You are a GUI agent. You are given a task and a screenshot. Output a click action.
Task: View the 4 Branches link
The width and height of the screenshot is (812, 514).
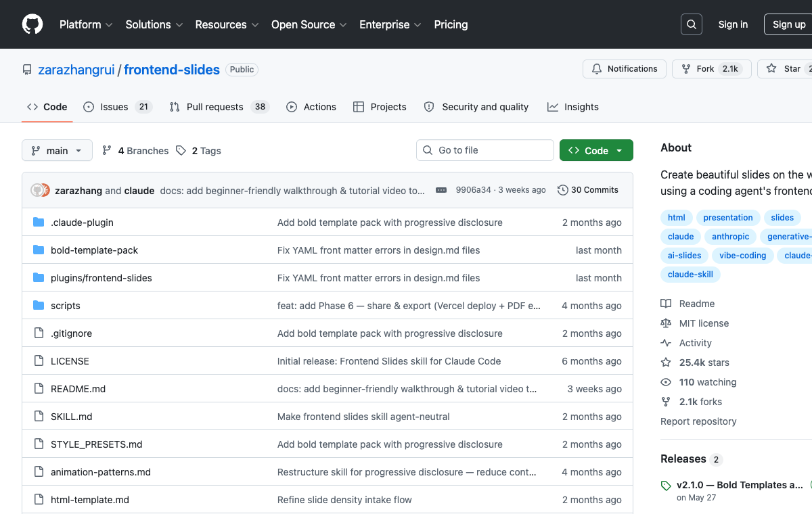pos(135,151)
